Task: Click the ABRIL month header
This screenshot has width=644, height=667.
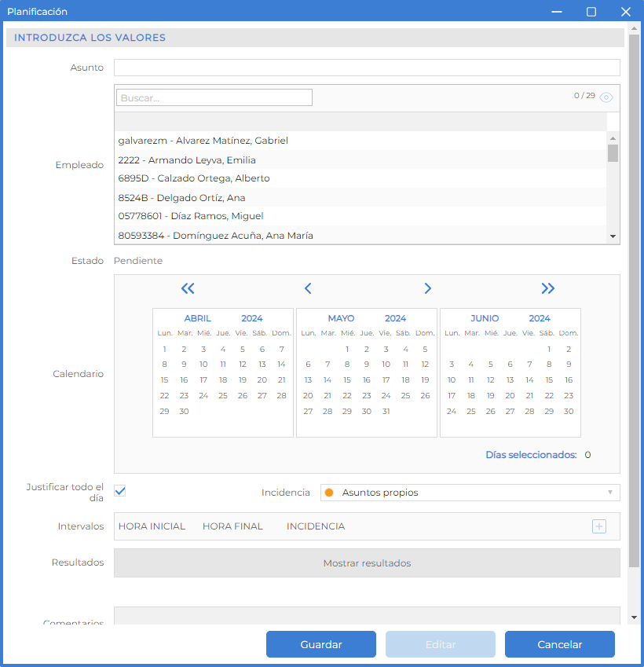Action: [197, 318]
